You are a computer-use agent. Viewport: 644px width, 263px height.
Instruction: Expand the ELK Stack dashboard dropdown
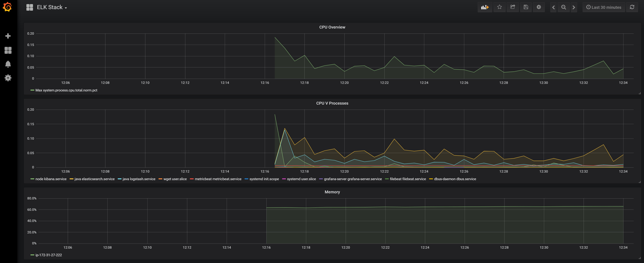52,7
